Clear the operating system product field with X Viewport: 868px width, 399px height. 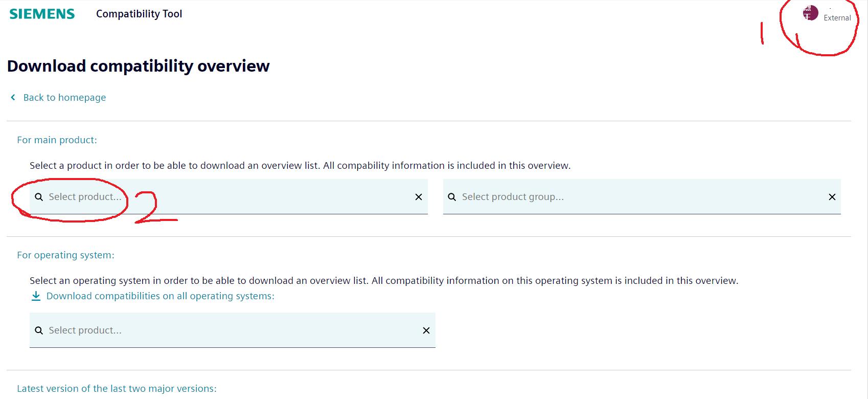point(426,330)
